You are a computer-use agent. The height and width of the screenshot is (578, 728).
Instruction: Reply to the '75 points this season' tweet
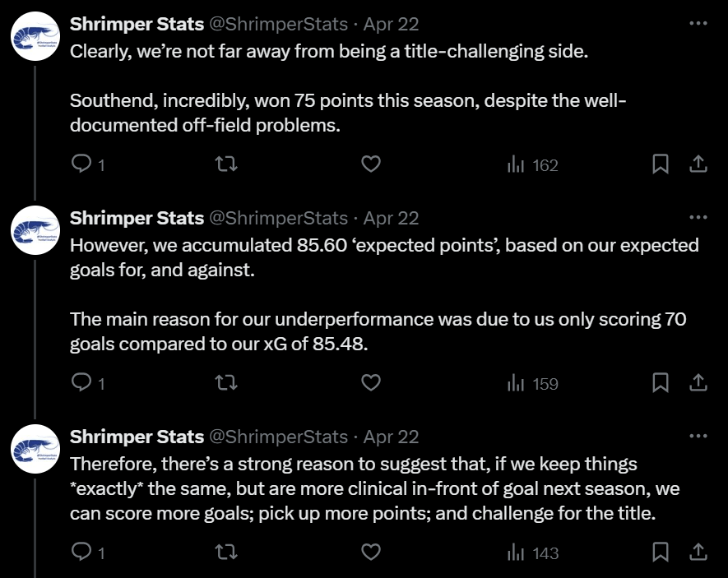(81, 164)
